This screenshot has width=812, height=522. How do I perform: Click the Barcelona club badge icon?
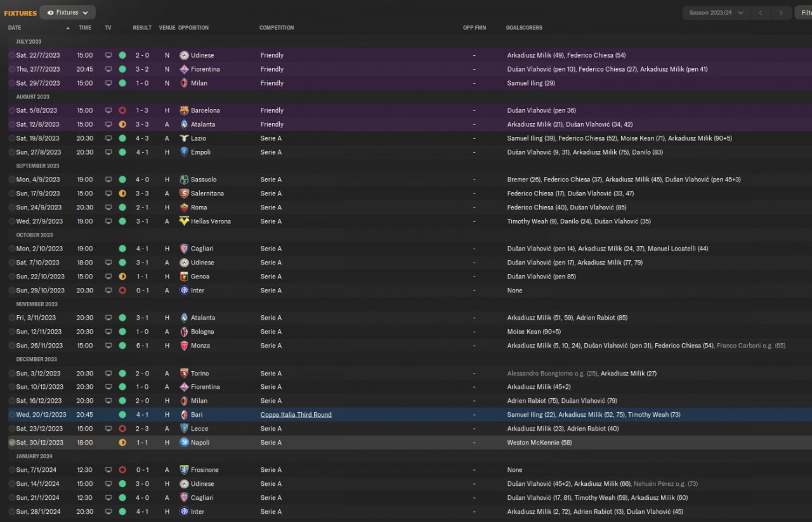[x=184, y=110]
